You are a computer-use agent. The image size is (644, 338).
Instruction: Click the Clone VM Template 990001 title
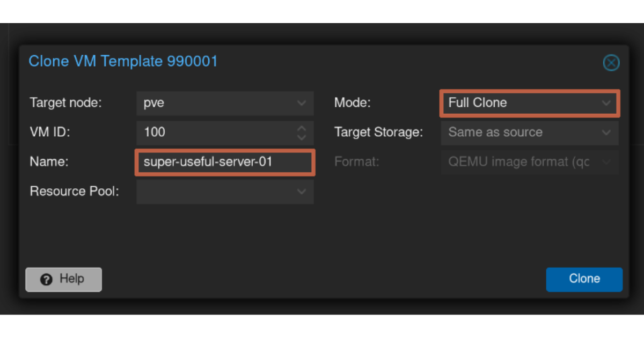click(x=123, y=61)
